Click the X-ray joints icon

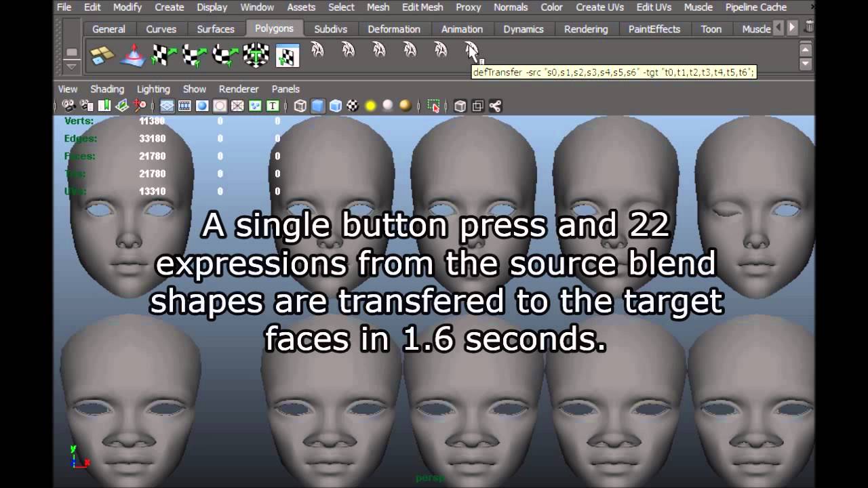point(495,106)
